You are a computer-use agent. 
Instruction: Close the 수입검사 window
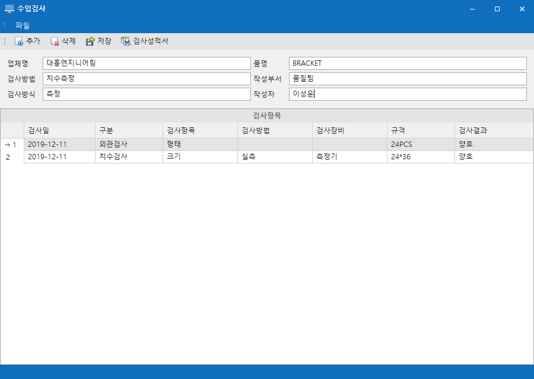click(522, 9)
